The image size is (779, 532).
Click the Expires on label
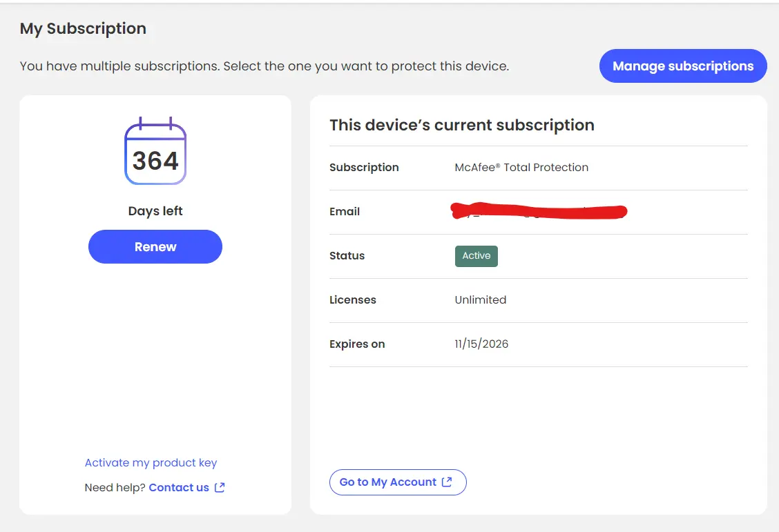click(357, 344)
